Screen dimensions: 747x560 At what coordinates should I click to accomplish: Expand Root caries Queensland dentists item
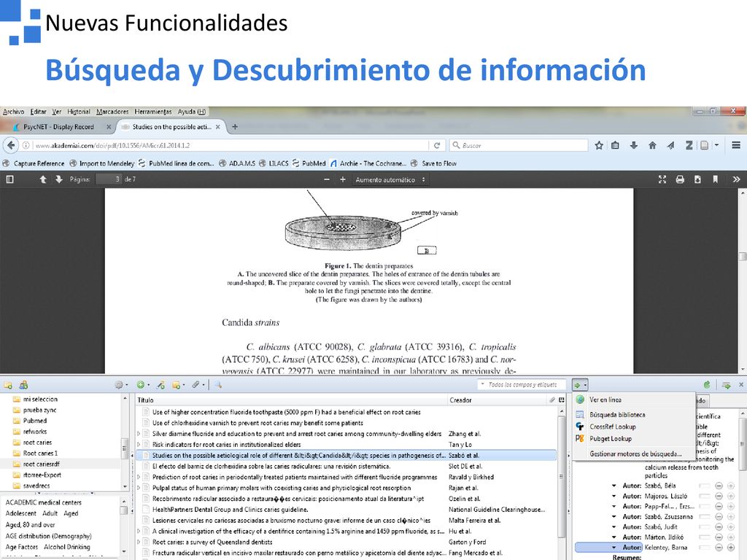point(139,542)
